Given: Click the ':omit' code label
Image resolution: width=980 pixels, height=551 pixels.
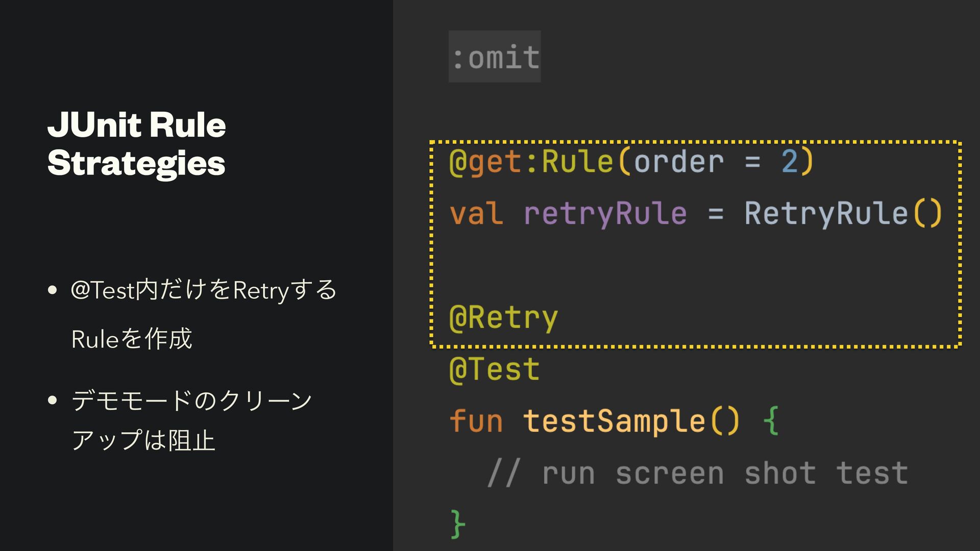Looking at the screenshot, I should (x=495, y=56).
